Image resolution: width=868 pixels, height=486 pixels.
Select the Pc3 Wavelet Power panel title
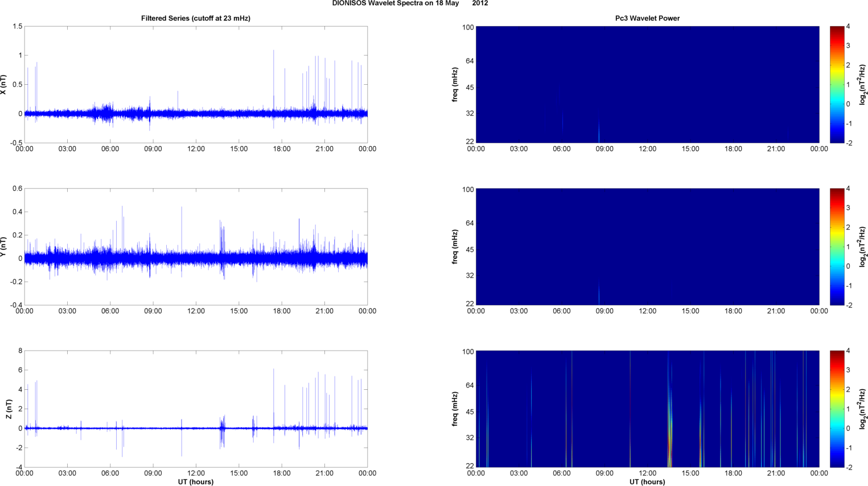tap(647, 18)
